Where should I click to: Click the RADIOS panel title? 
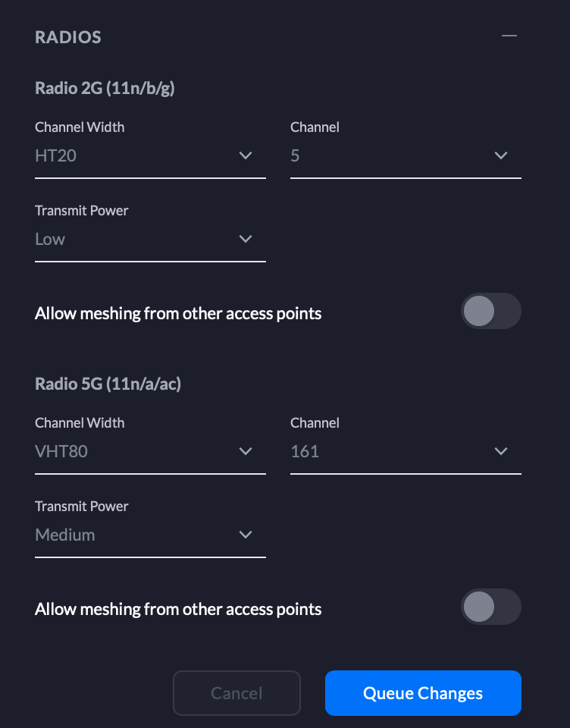(x=67, y=36)
